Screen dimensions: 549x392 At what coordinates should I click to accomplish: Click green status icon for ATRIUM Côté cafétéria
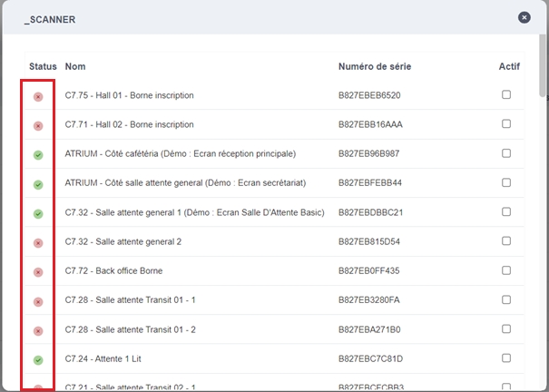point(38,155)
